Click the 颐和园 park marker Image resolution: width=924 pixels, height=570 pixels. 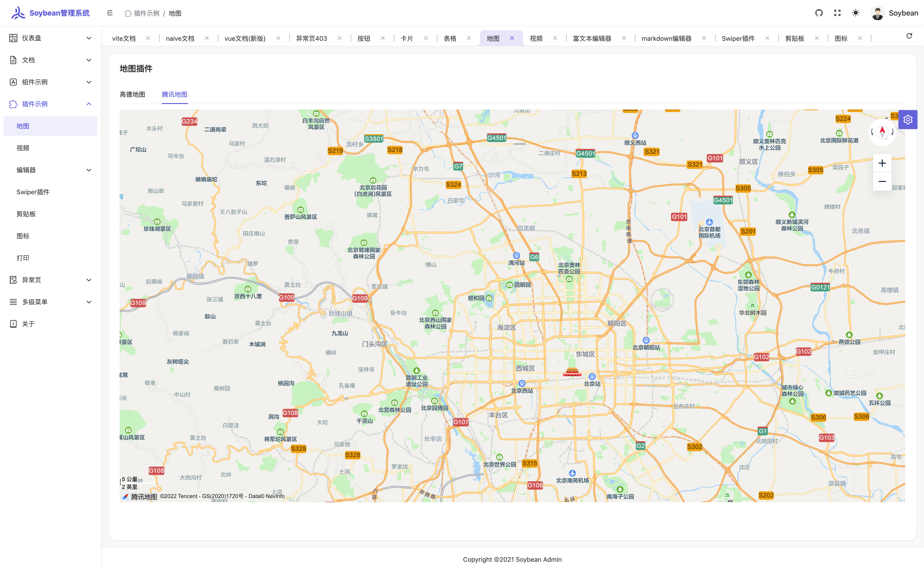click(489, 298)
